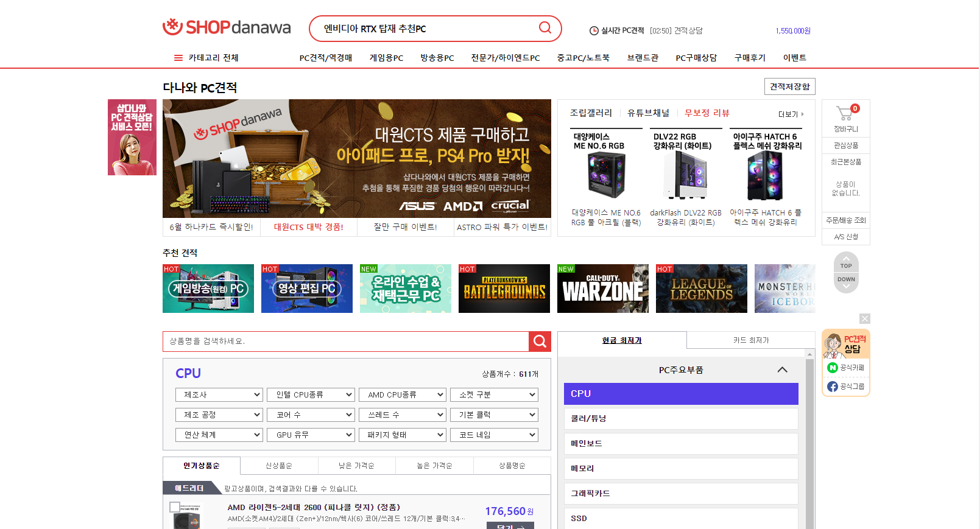Open the 연산 체계 dropdown
This screenshot has width=980, height=529.
pyautogui.click(x=219, y=435)
